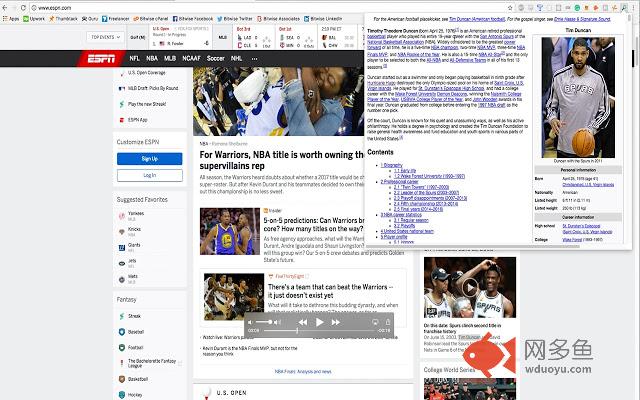Select the Soccer menu item
The width and height of the screenshot is (640, 400).
click(216, 58)
